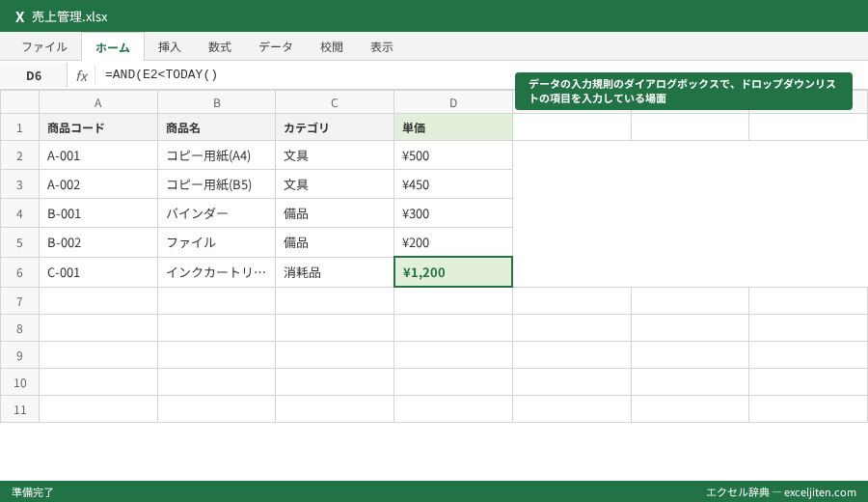Select row 1 header
868x502 pixels.
pyautogui.click(x=19, y=127)
